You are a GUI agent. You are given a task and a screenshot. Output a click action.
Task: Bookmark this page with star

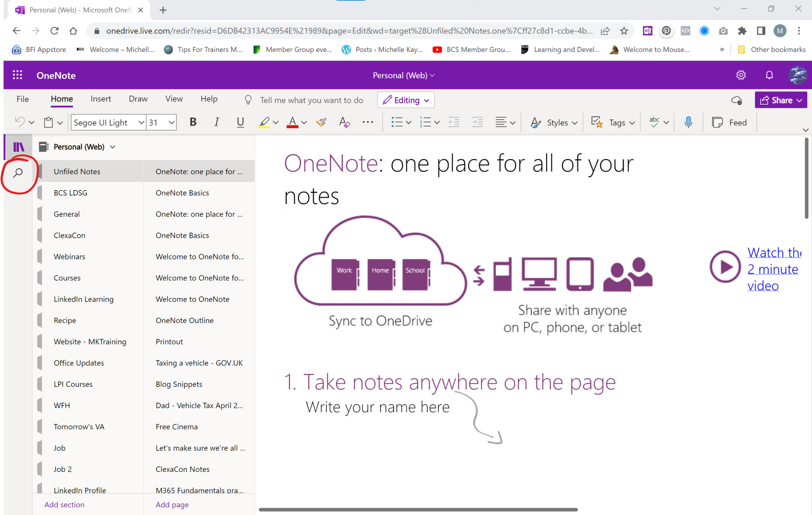[x=624, y=31]
